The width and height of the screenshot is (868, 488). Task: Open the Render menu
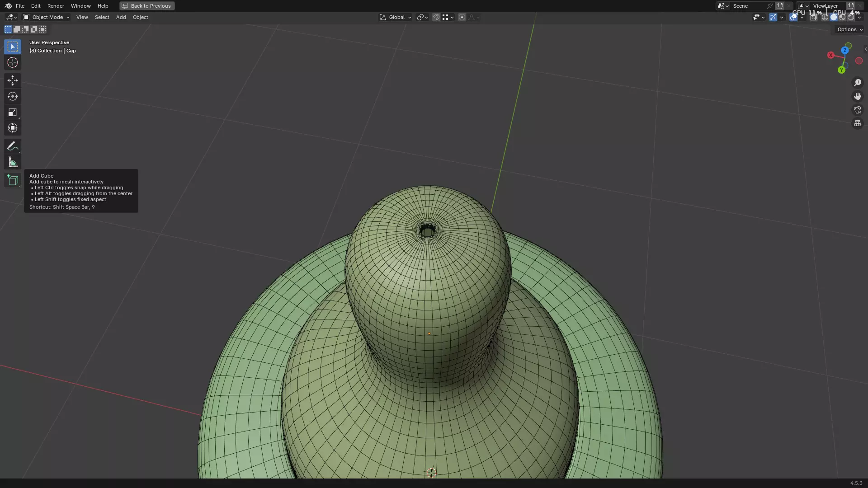56,6
